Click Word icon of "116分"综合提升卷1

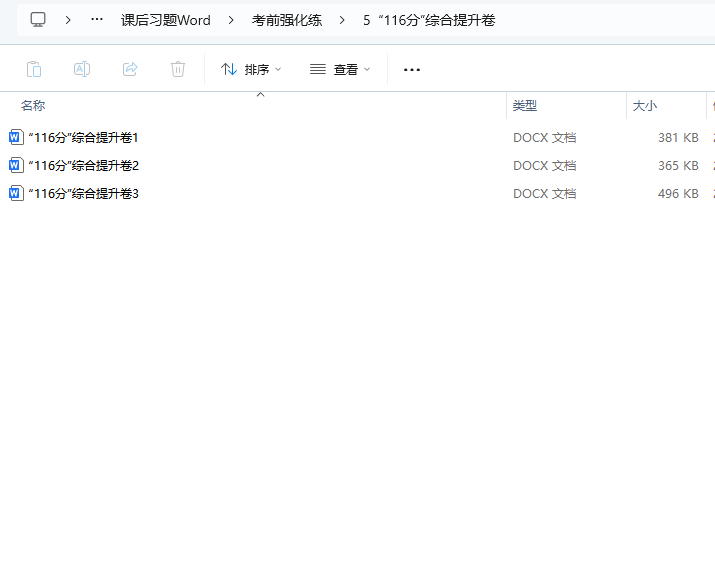(x=16, y=137)
